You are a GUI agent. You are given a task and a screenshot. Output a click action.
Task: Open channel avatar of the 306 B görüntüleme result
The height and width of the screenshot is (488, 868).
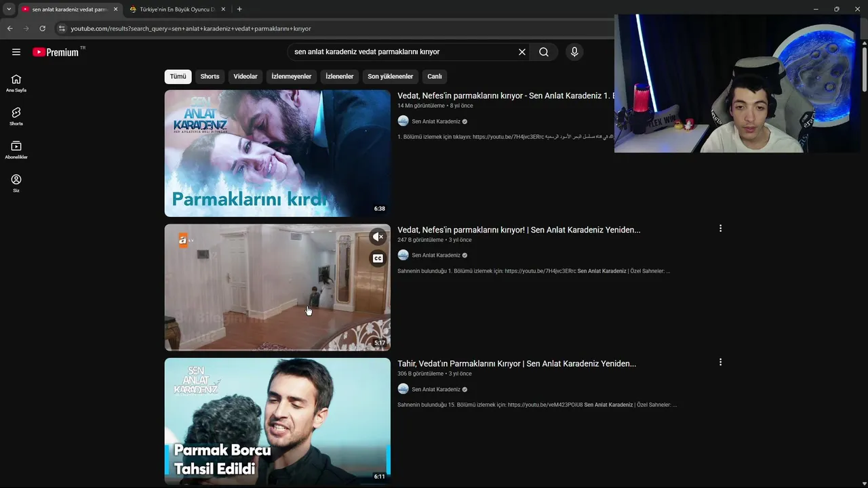403,389
